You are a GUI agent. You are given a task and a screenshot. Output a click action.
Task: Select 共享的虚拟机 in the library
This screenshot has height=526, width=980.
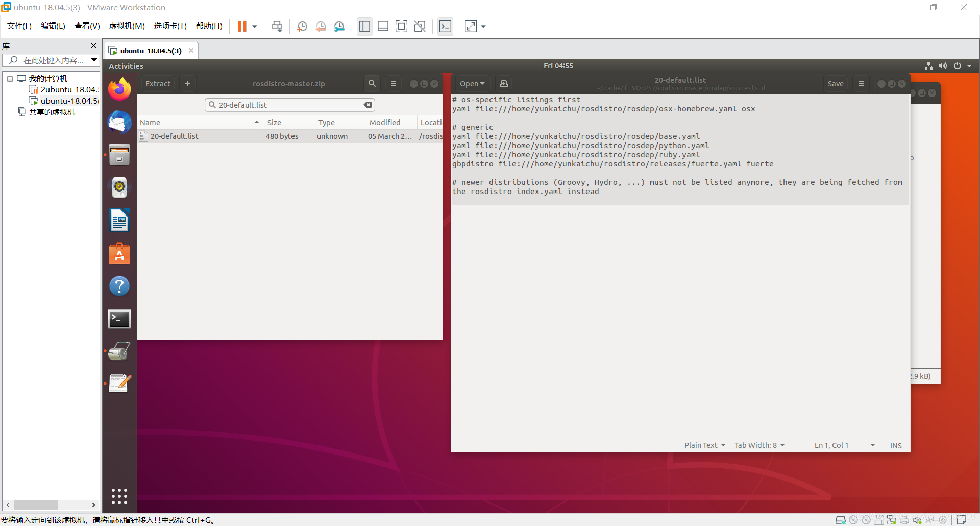tap(46, 112)
